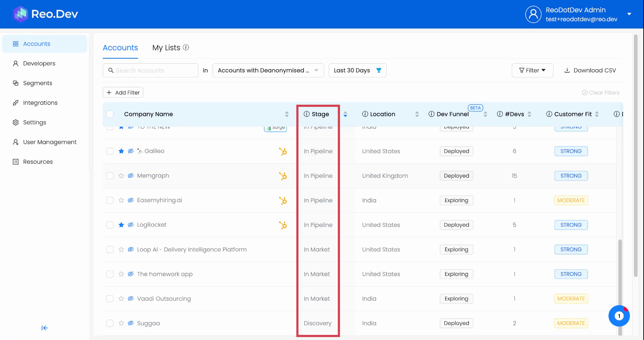Viewport: 644px width, 340px height.
Task: Click the user profile avatar icon
Action: (x=533, y=14)
